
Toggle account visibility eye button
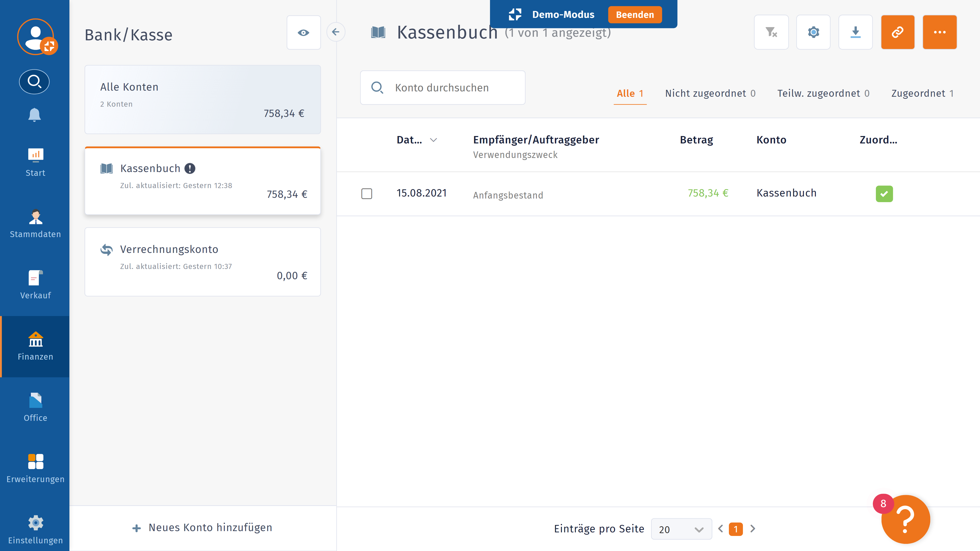(x=303, y=32)
